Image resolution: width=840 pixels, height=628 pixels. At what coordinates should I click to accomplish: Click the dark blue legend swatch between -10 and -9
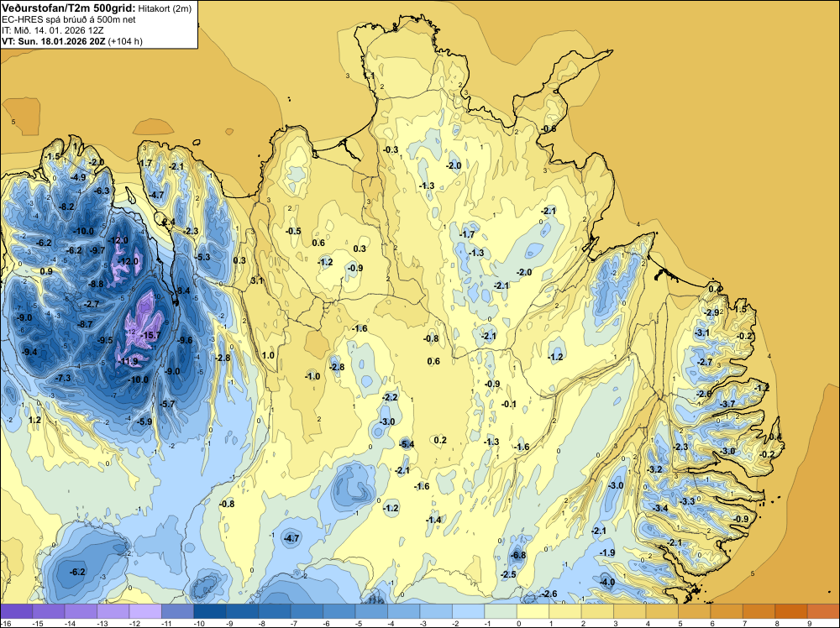click(210, 611)
